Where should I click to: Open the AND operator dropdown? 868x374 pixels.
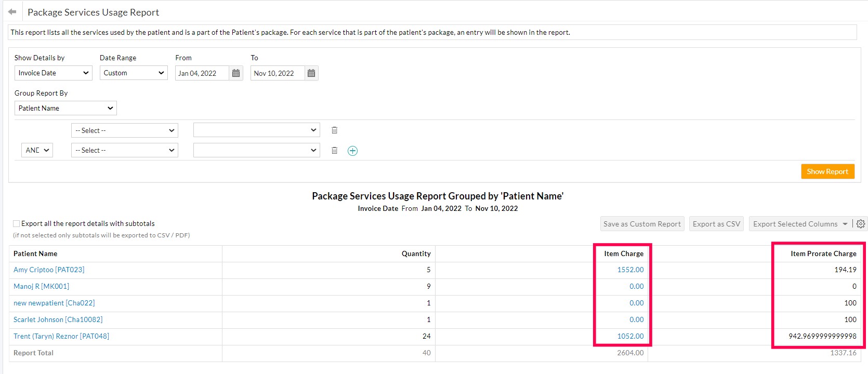point(37,150)
